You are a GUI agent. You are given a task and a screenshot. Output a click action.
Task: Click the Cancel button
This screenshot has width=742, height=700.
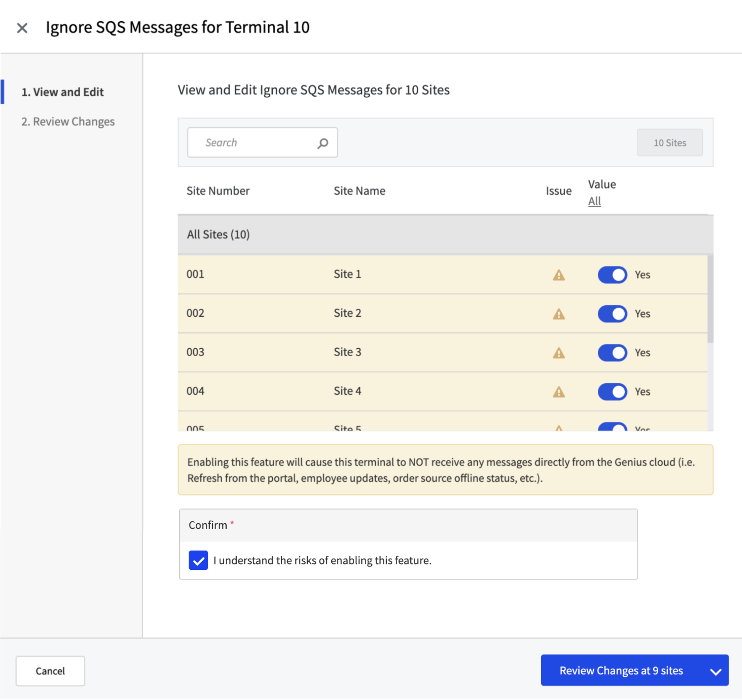point(50,671)
